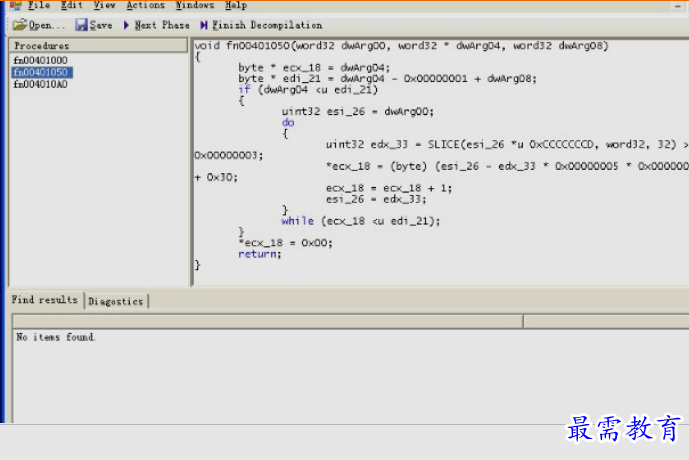Click the Finish Decompilation icon
Screen dimensions: 689x460
[x=204, y=25]
